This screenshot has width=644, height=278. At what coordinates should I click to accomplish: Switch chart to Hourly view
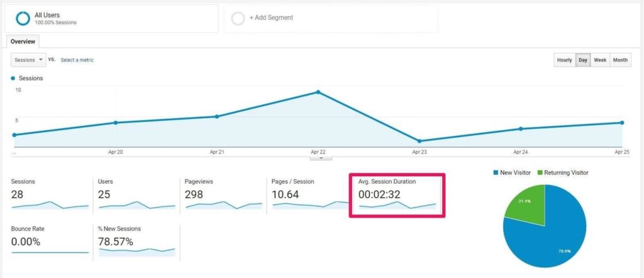point(564,60)
